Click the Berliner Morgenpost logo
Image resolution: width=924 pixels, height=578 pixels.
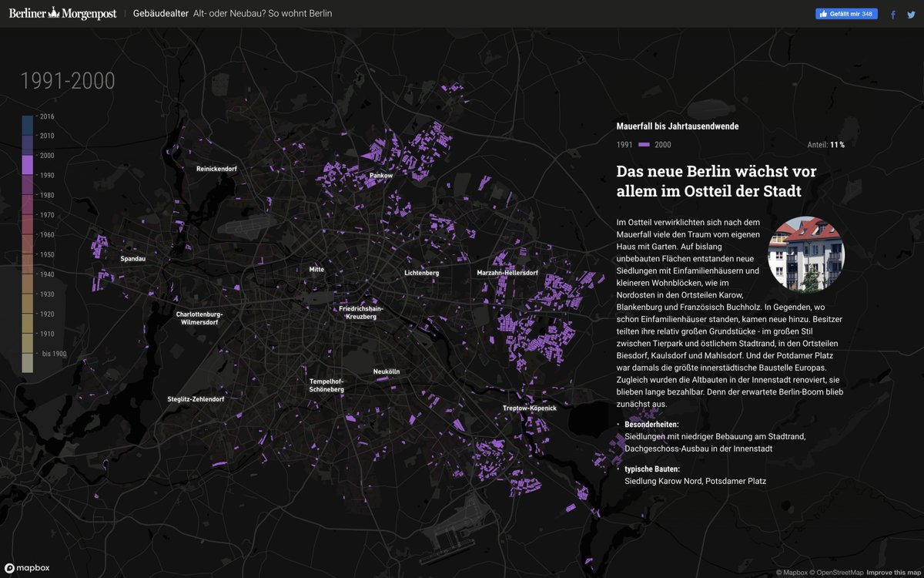coord(62,13)
